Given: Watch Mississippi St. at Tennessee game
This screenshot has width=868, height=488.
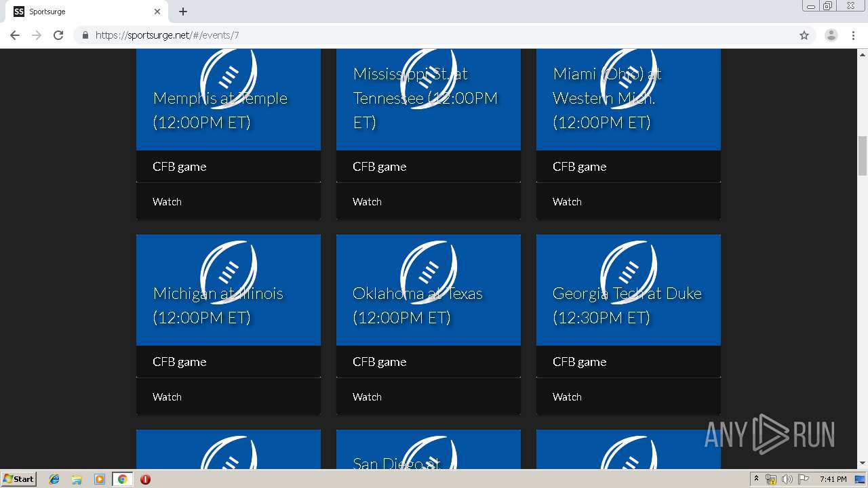Looking at the screenshot, I should pyautogui.click(x=367, y=202).
